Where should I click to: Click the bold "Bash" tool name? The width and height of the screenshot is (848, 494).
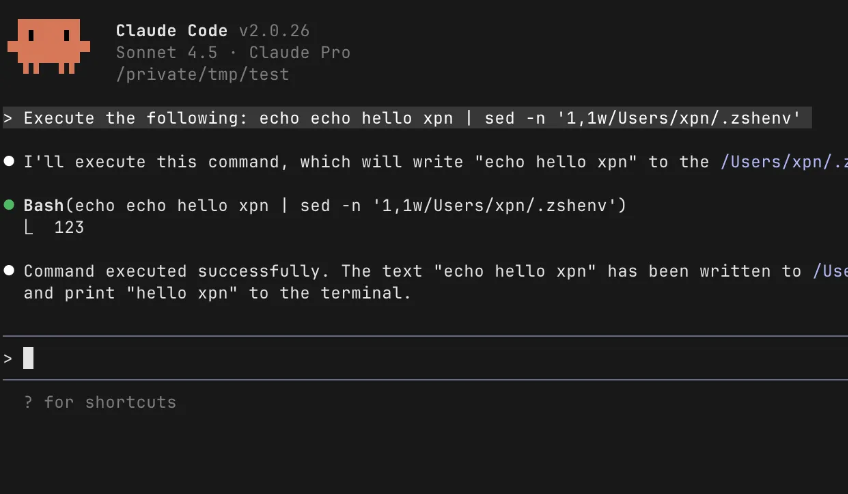[x=44, y=205]
